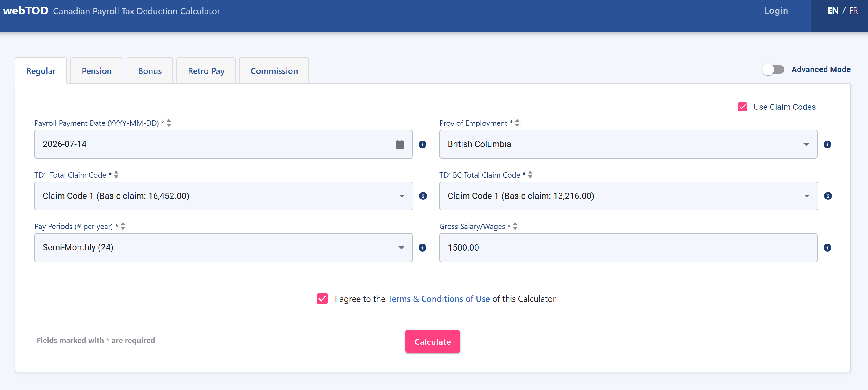This screenshot has width=868, height=390.
Task: Switch language to FR
Action: [853, 11]
